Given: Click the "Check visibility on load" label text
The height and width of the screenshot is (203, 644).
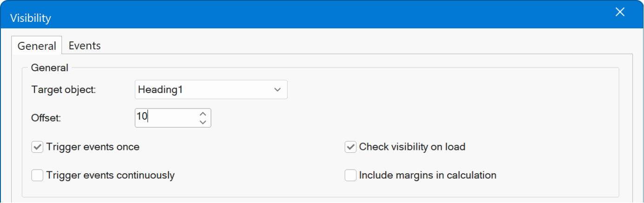Looking at the screenshot, I should click(412, 147).
